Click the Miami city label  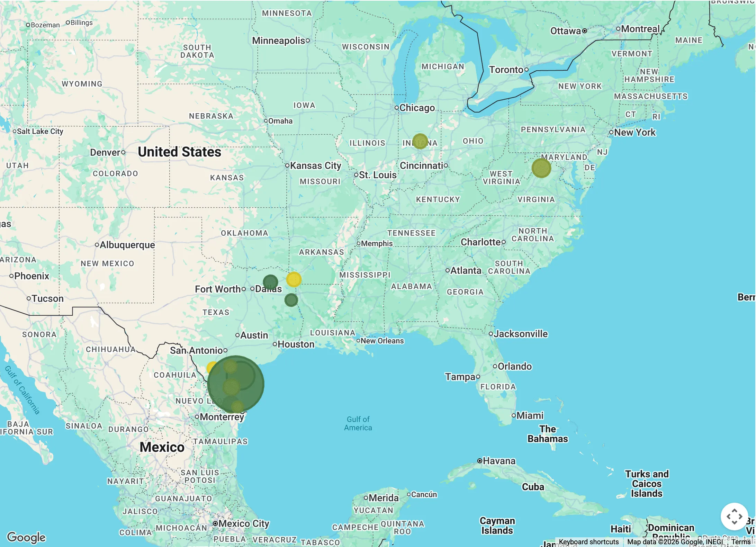[530, 415]
